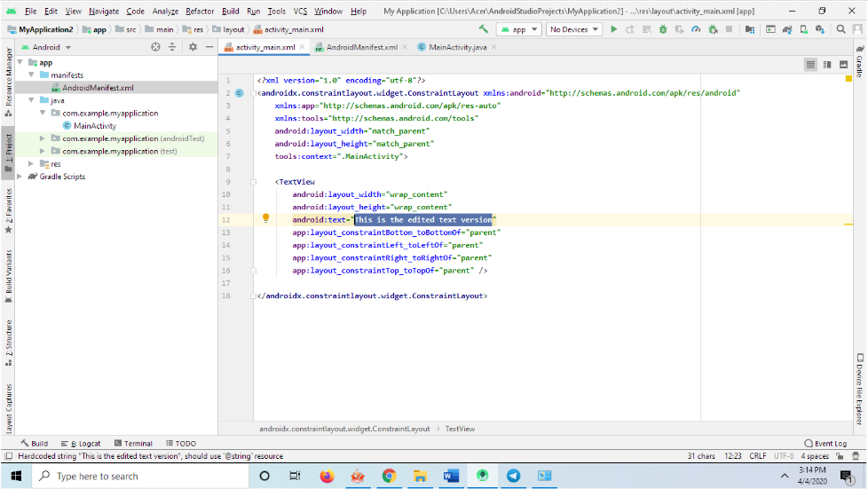Open the app run configuration dropdown
The image size is (868, 489).
click(x=519, y=29)
